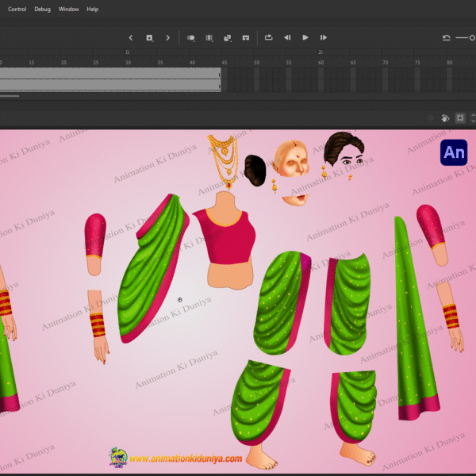Move playhead to frame 50
Image resolution: width=476 pixels, height=476 pixels.
pos(257,63)
